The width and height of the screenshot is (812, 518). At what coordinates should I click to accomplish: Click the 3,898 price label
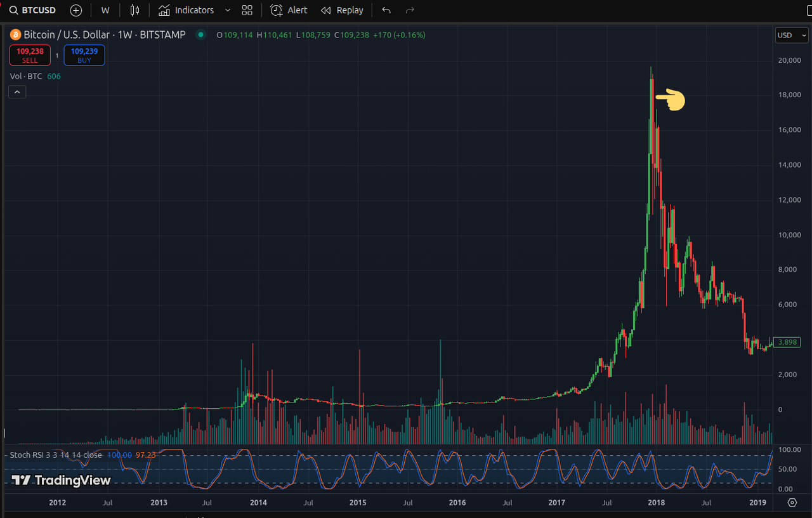tap(787, 342)
